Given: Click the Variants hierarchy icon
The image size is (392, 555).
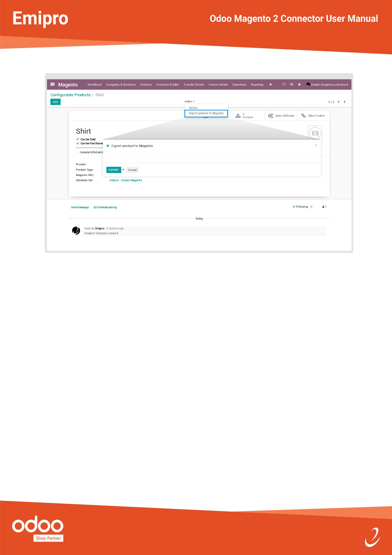Looking at the screenshot, I should (x=238, y=116).
